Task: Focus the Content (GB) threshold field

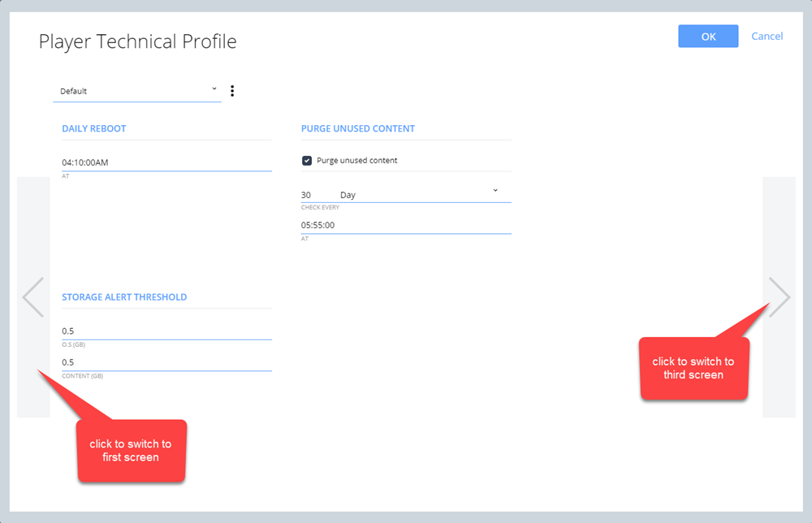Action: tap(166, 362)
